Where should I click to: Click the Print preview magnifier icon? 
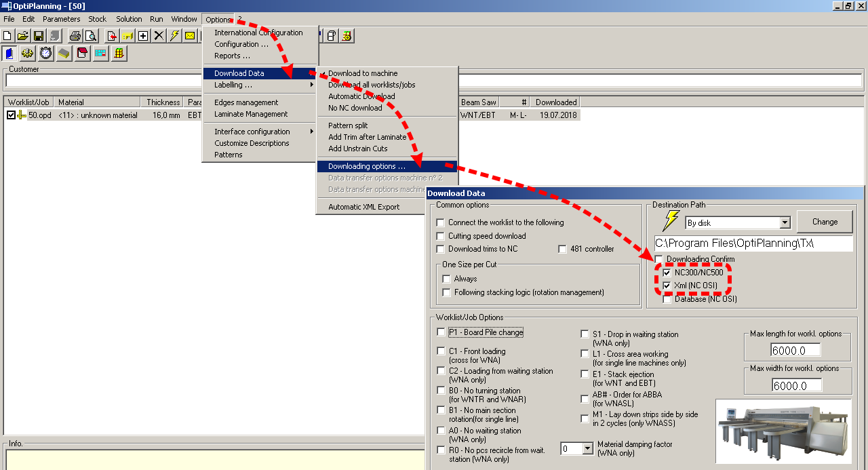tap(91, 35)
